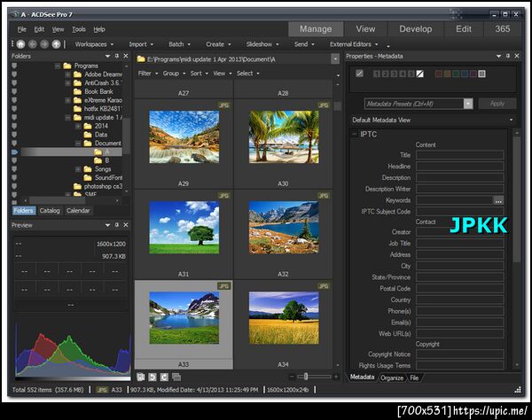The height and width of the screenshot is (420, 532).
Task: Click rotate right icon below thumbnails
Action: coord(164,377)
